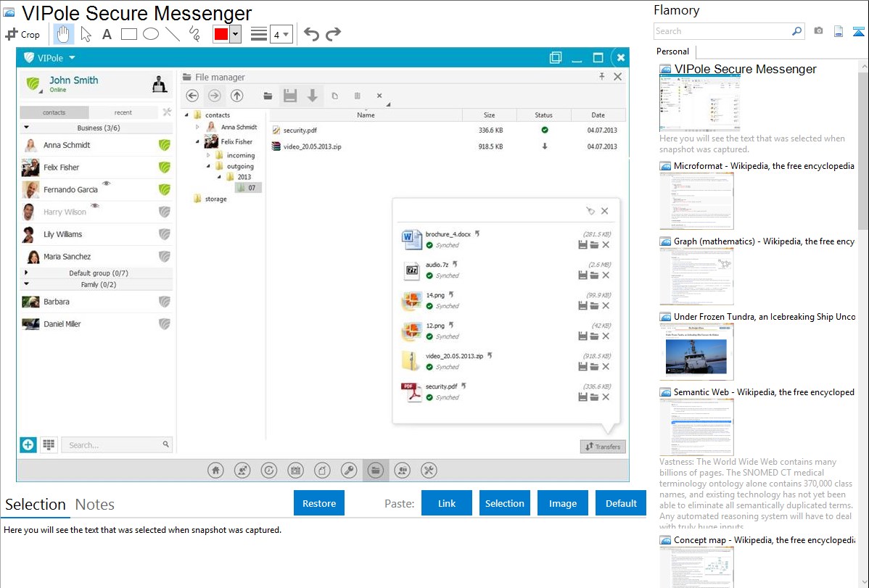Click the page icon beside the camera
869x588 pixels.
(x=839, y=31)
